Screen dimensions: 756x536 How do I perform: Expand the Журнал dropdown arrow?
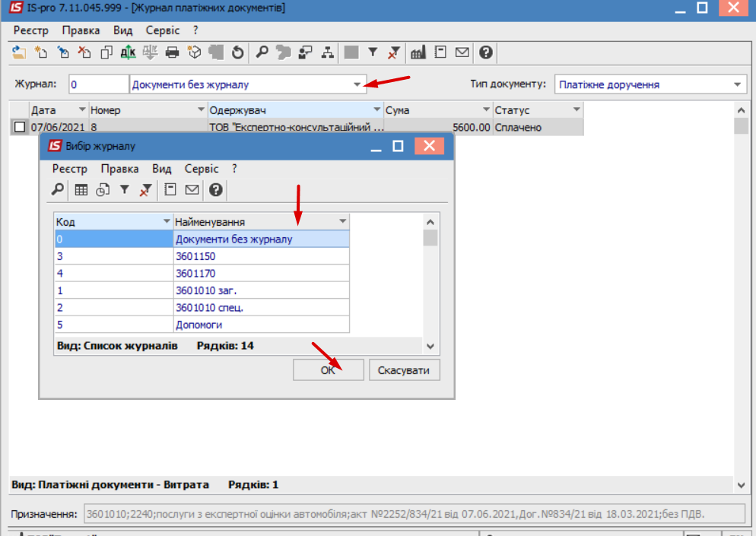[357, 84]
